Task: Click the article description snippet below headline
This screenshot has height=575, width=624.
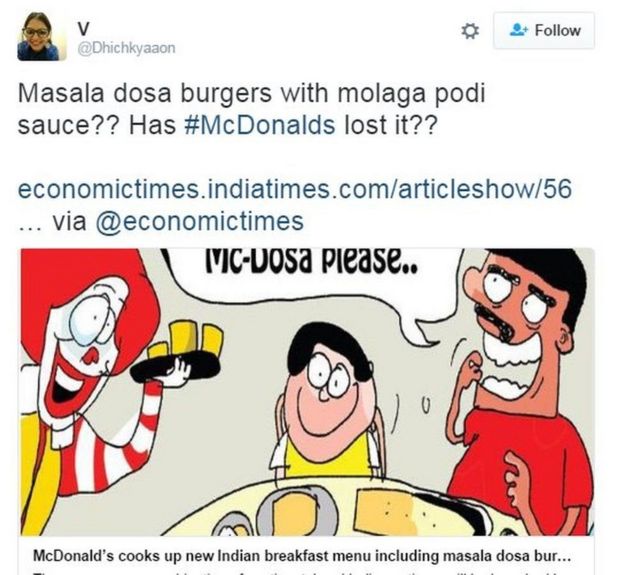Action: pos(302,573)
